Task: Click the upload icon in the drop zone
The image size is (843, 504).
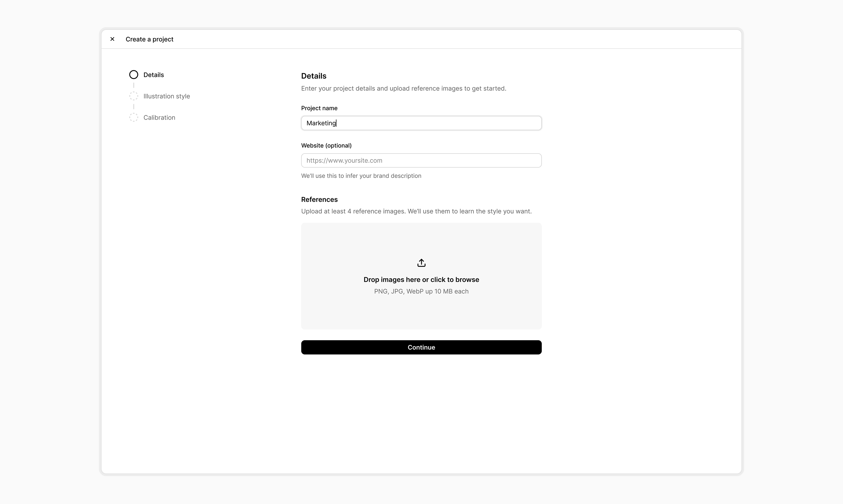Action: [x=421, y=263]
